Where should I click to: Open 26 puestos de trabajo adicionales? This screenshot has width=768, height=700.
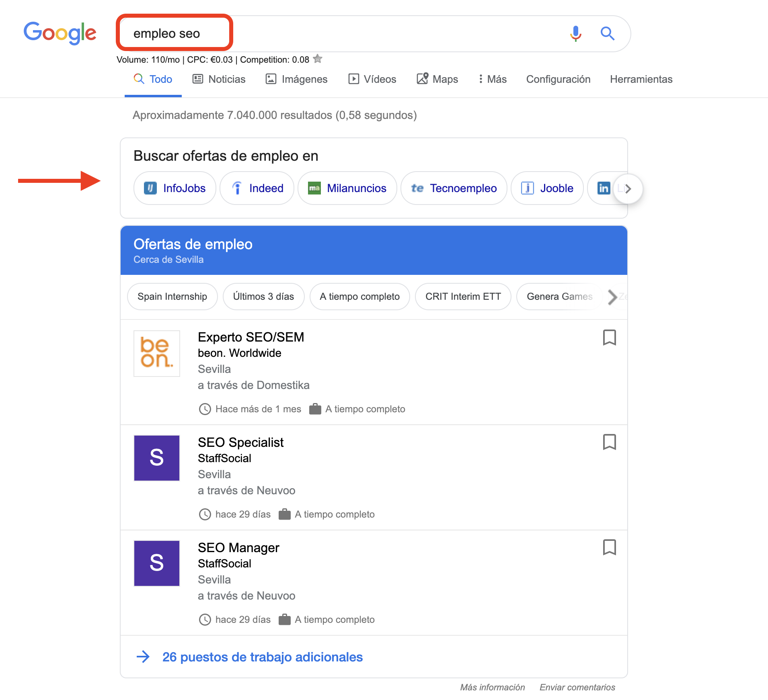click(263, 657)
